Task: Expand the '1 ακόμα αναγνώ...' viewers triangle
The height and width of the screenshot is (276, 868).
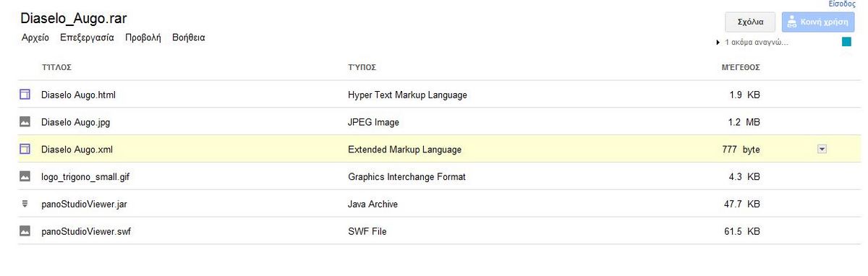Action: click(718, 43)
